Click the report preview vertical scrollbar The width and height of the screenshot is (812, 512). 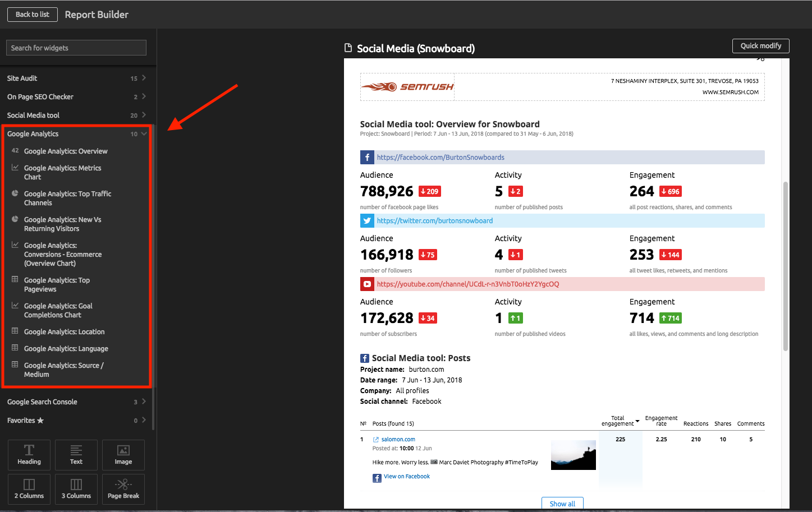pos(786,266)
